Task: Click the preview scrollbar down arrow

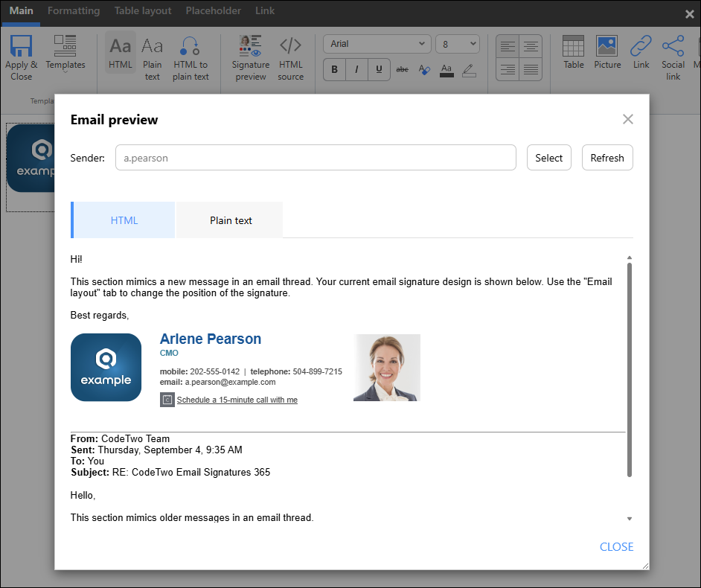Action: tap(629, 519)
